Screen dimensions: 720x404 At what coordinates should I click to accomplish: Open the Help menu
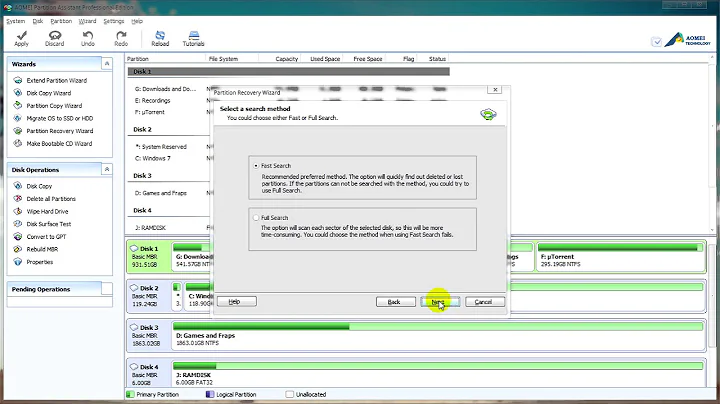point(137,21)
